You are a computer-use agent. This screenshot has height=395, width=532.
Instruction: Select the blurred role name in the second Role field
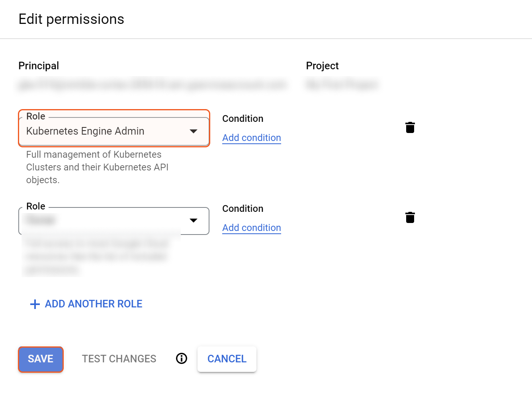coord(41,220)
